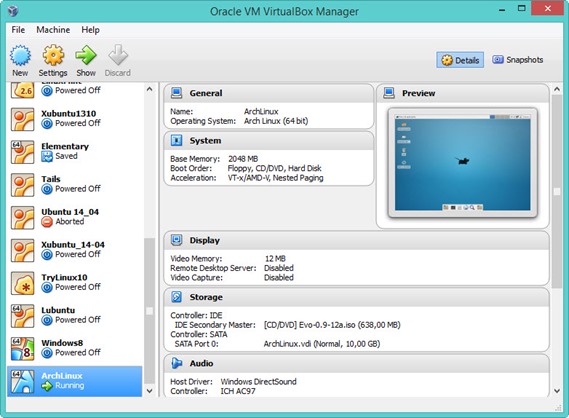The height and width of the screenshot is (418, 569).
Task: Collapse the General section header
Action: (269, 93)
